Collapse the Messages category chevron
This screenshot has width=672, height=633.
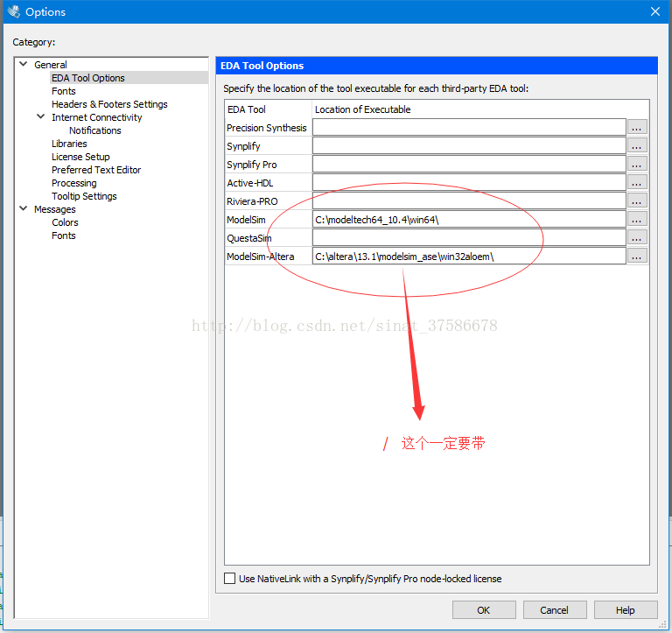(24, 208)
